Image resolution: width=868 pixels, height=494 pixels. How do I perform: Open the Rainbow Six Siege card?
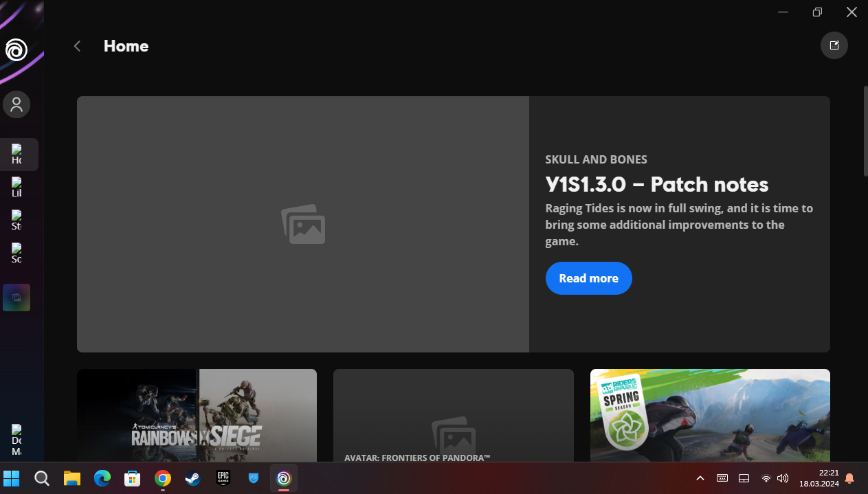point(197,415)
